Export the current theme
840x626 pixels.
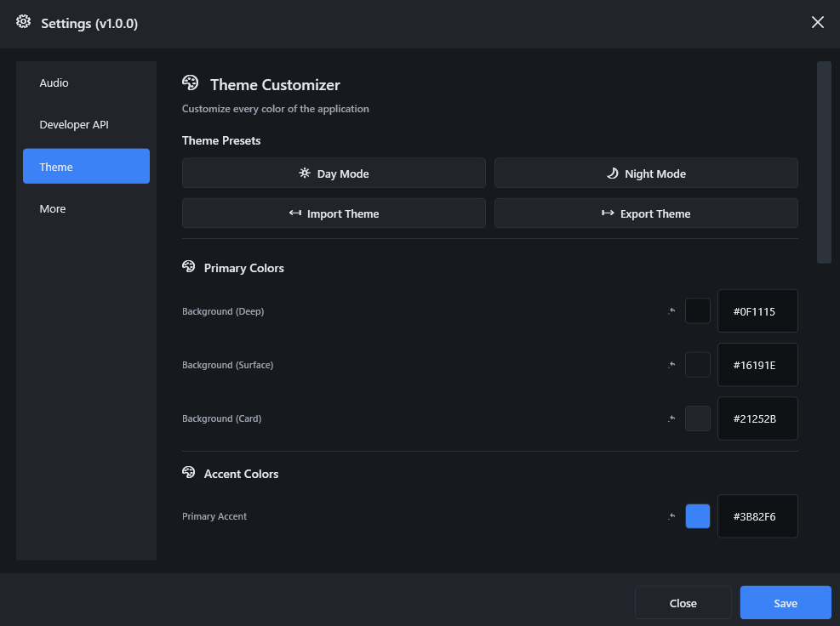click(x=646, y=213)
